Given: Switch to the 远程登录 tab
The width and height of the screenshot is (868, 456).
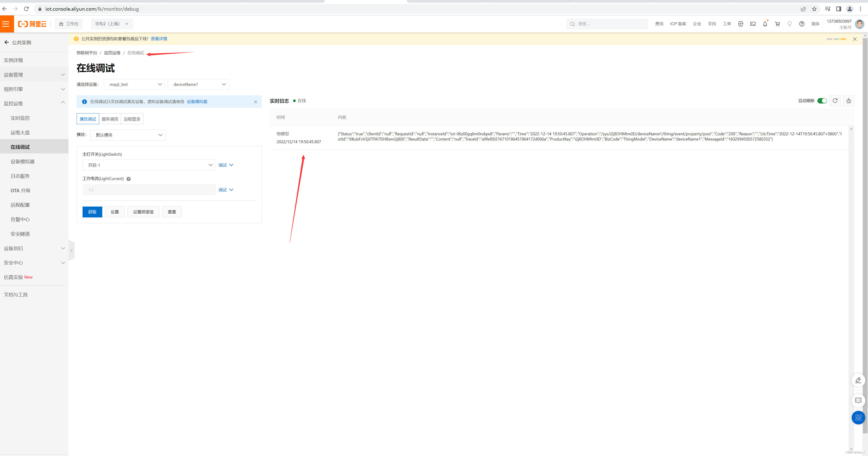Looking at the screenshot, I should coord(132,119).
